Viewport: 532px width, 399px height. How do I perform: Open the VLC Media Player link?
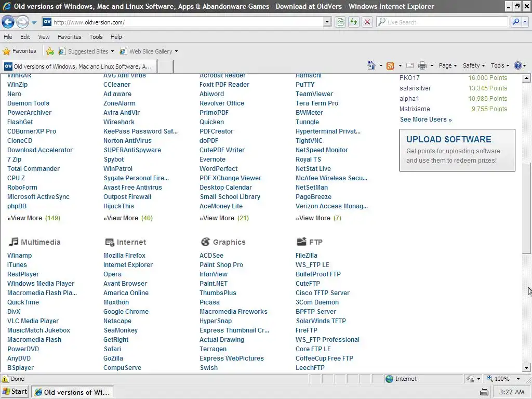pyautogui.click(x=33, y=321)
